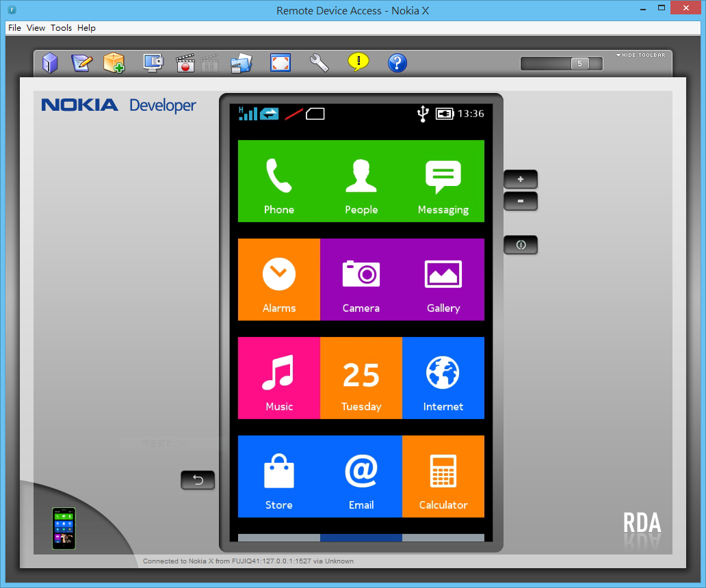706x588 pixels.
Task: Toggle full screen view icon
Action: coord(280,62)
